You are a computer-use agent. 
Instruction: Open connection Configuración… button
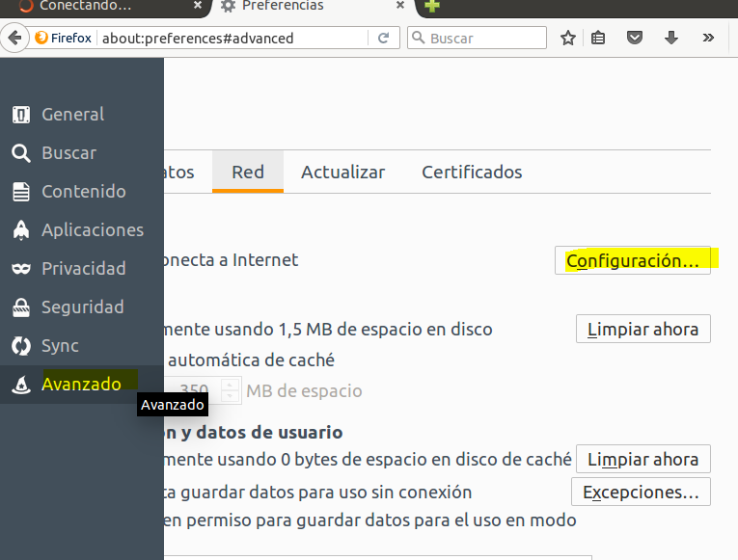click(633, 260)
